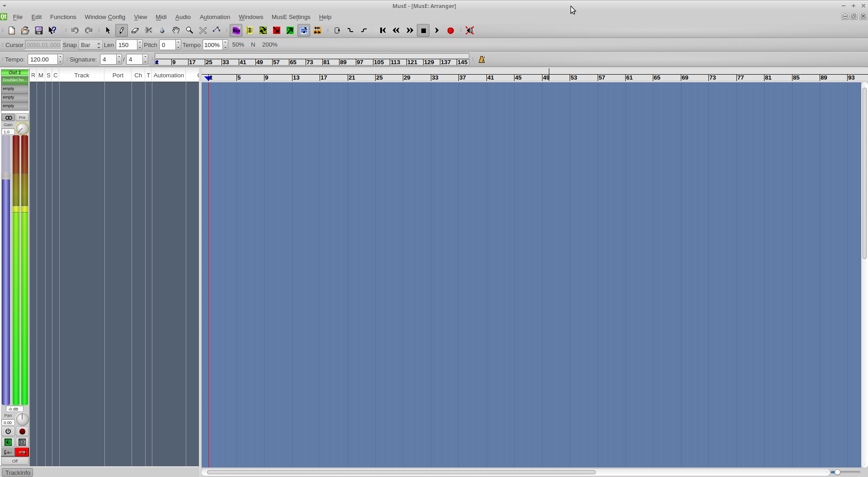Toggle the strip power off button

pos(8,431)
